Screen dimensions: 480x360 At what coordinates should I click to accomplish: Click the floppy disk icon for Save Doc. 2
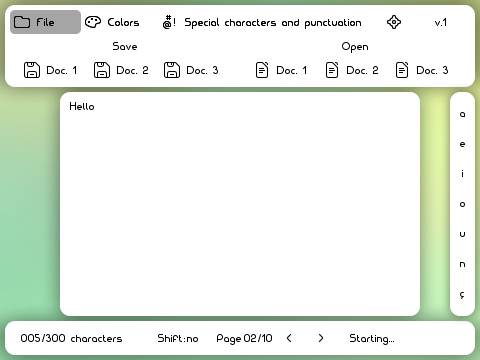[102, 70]
